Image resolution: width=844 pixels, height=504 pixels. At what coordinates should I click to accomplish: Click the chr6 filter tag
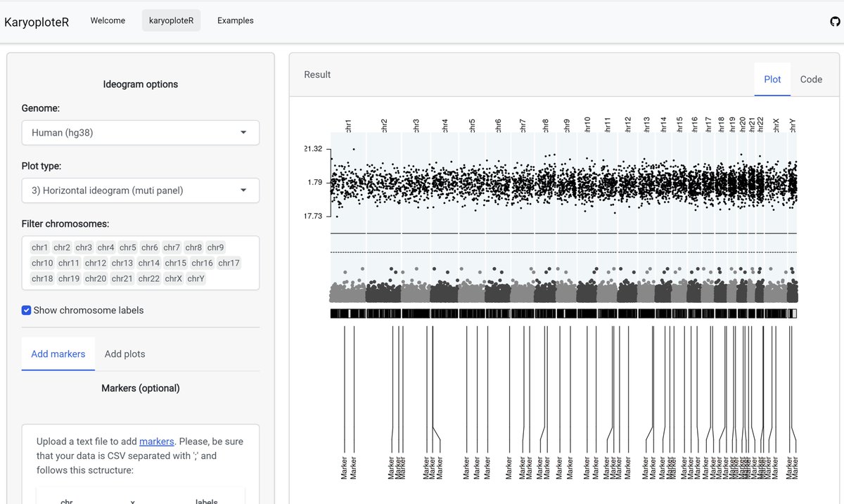pos(150,247)
